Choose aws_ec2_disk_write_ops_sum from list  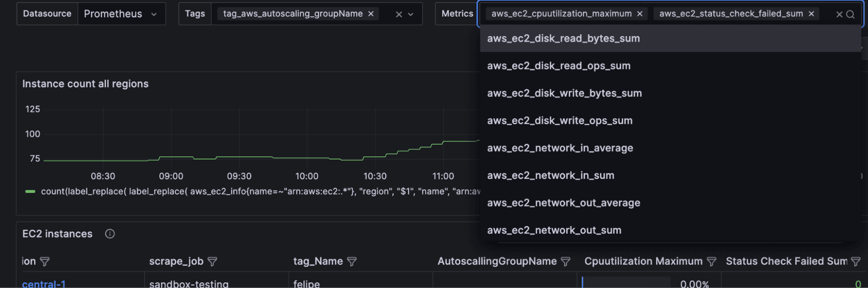(x=670, y=121)
